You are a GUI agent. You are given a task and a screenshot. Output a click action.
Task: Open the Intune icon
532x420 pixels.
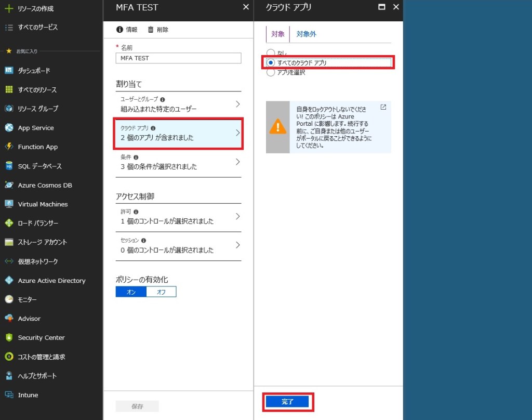9,395
